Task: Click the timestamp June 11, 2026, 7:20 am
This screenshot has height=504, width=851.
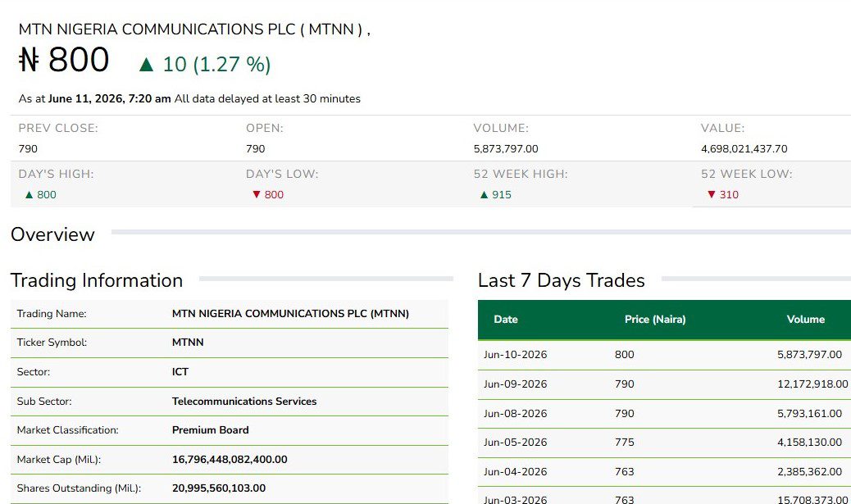Action: click(110, 98)
